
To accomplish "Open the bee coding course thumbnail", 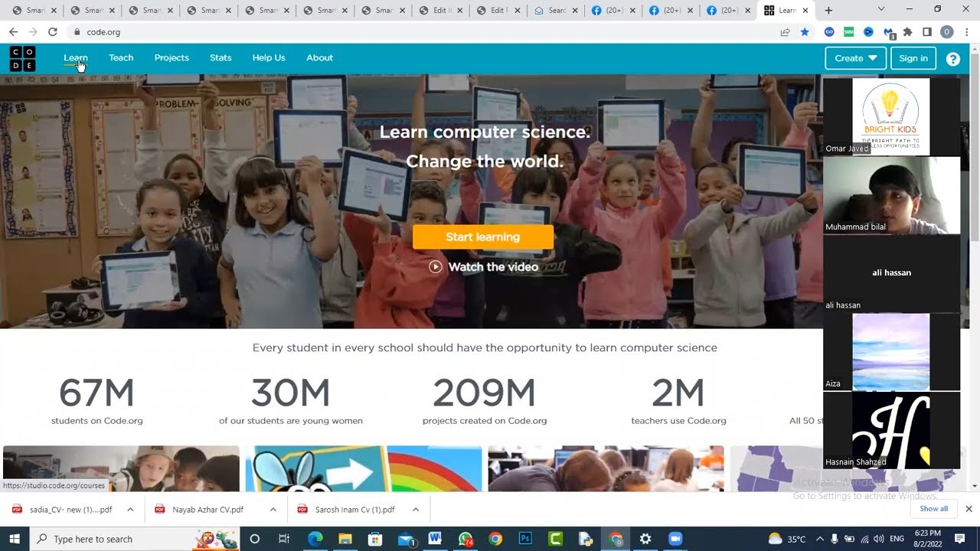I will [364, 468].
